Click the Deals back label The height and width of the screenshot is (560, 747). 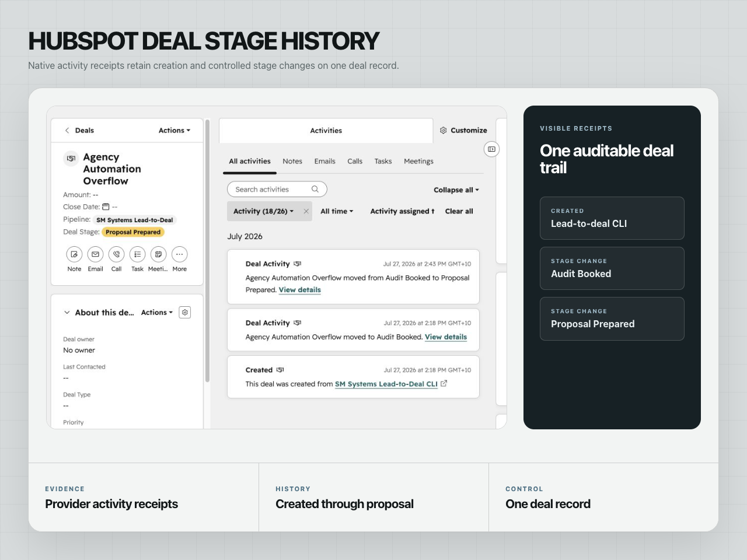[x=84, y=131]
